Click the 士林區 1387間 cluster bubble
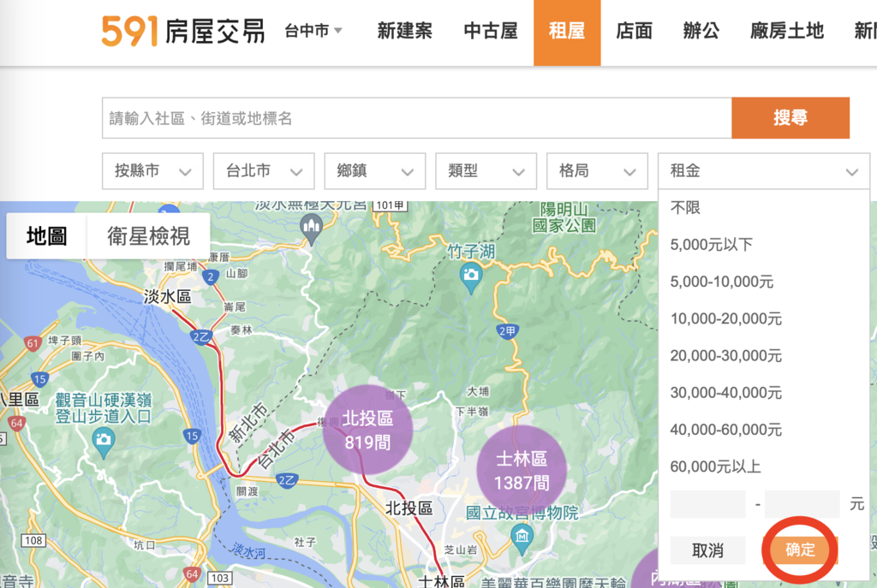This screenshot has height=588, width=877. pyautogui.click(x=522, y=471)
